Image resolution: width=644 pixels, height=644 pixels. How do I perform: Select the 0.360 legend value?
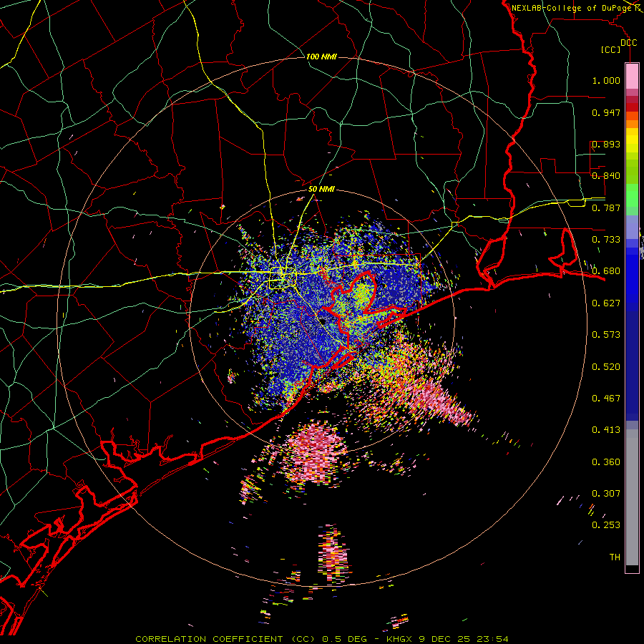tap(606, 462)
